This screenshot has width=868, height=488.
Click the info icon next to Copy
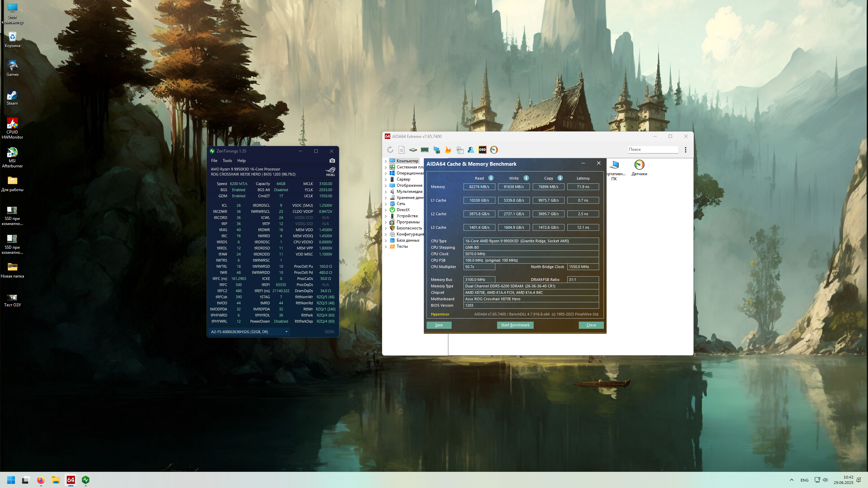coord(560,178)
